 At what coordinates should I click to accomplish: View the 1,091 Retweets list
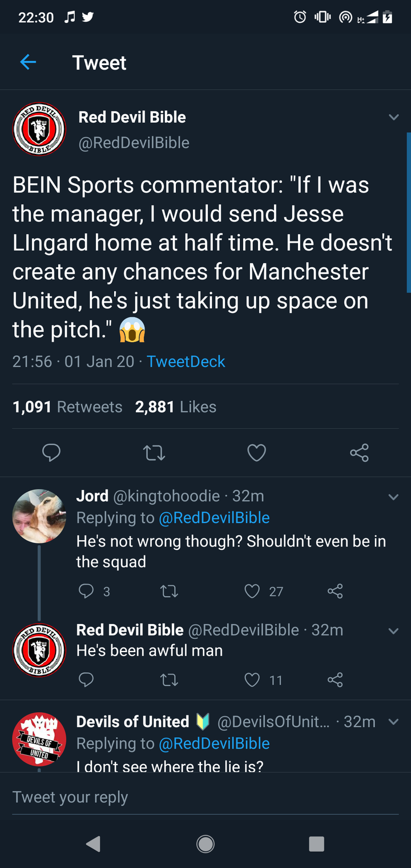coord(67,407)
